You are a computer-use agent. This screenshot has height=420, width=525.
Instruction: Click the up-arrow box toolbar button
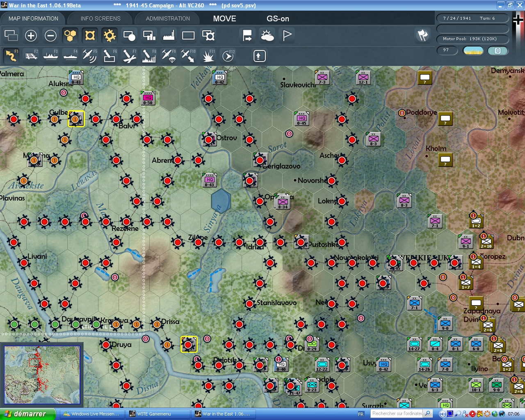coord(259,56)
